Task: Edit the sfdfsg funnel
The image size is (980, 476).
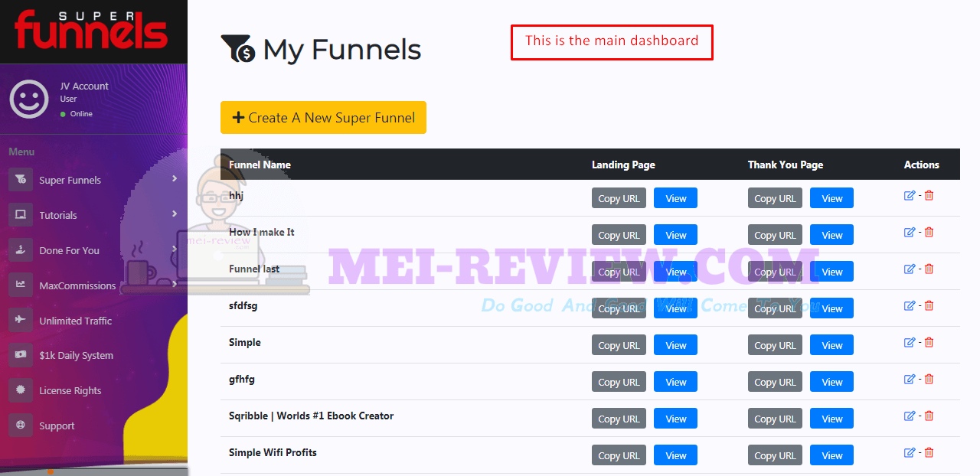Action: (910, 306)
